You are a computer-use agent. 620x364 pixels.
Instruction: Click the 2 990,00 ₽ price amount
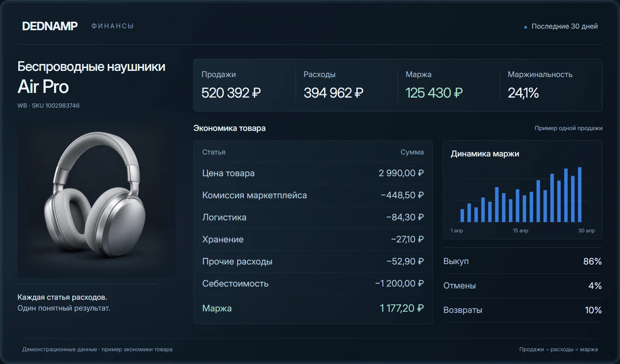[x=401, y=173]
